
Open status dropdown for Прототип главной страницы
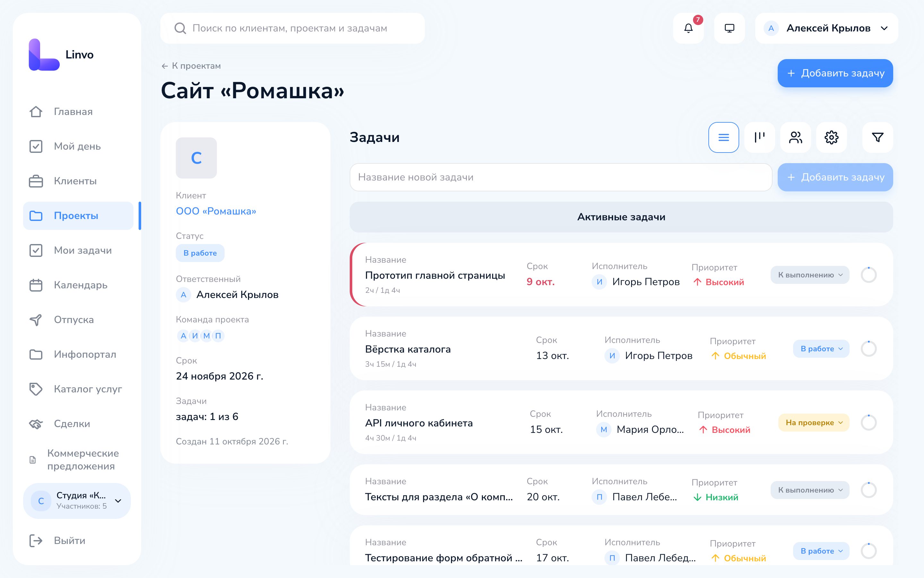point(810,275)
